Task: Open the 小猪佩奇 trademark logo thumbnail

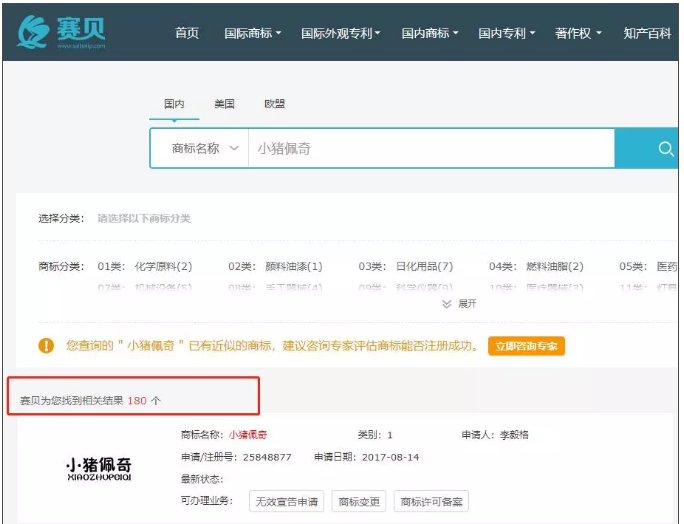Action: pyautogui.click(x=98, y=468)
